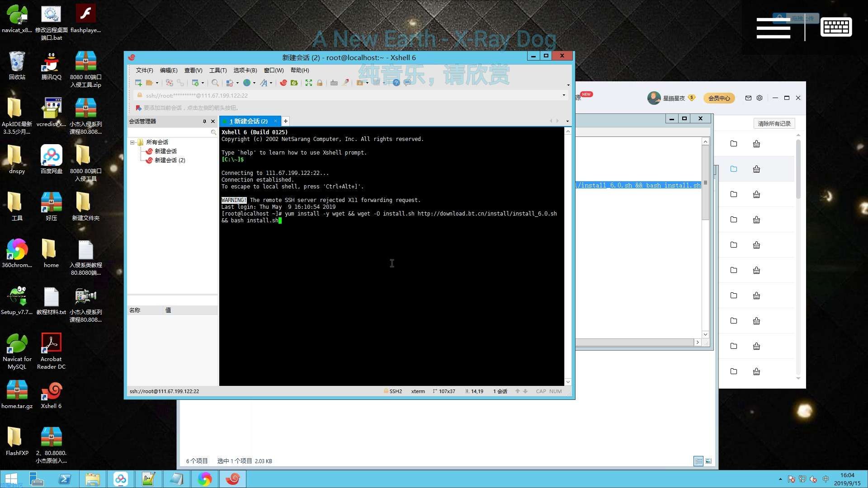The image size is (868, 488).
Task: Launch new Xshell via red swirl toolbar icon
Action: pyautogui.click(x=283, y=83)
